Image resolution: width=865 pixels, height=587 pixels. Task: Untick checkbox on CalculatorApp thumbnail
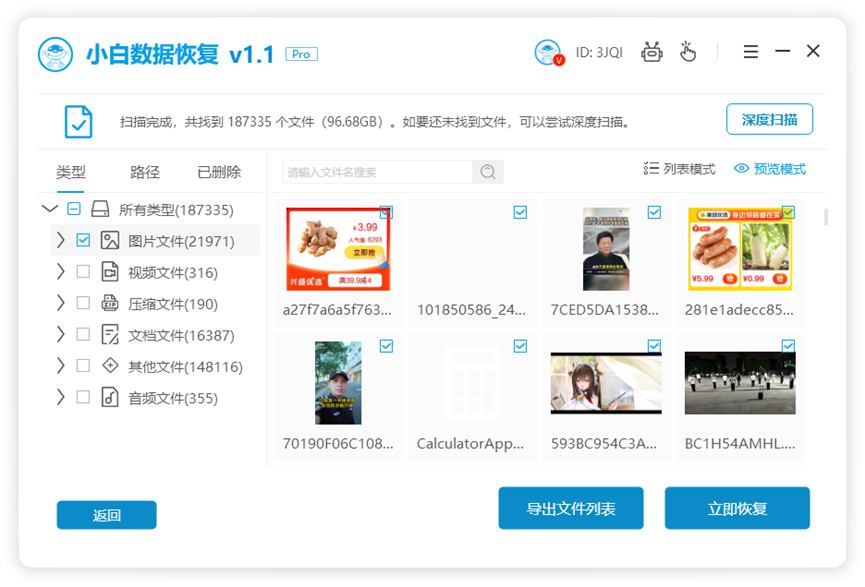tap(520, 346)
